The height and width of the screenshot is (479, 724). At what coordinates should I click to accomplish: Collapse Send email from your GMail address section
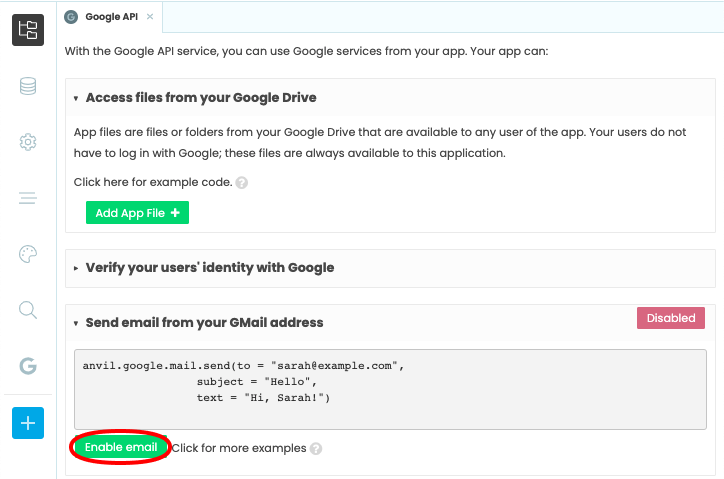(x=76, y=323)
